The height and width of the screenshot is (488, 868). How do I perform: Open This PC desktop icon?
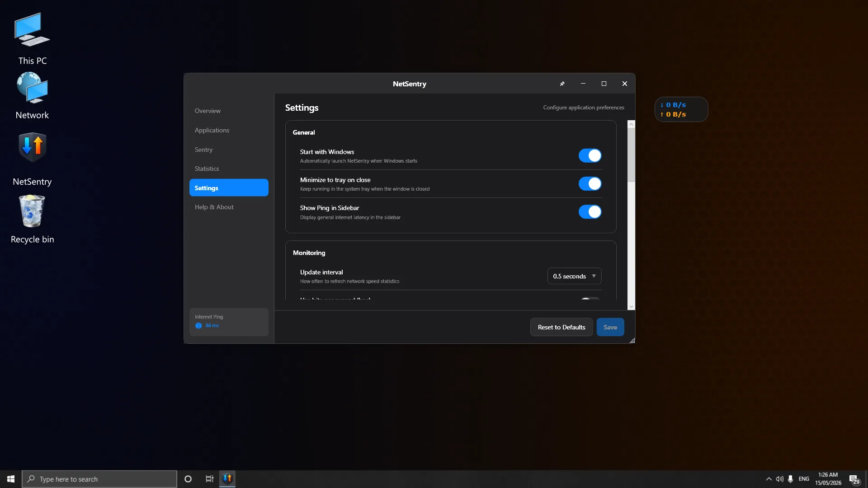[x=32, y=39]
